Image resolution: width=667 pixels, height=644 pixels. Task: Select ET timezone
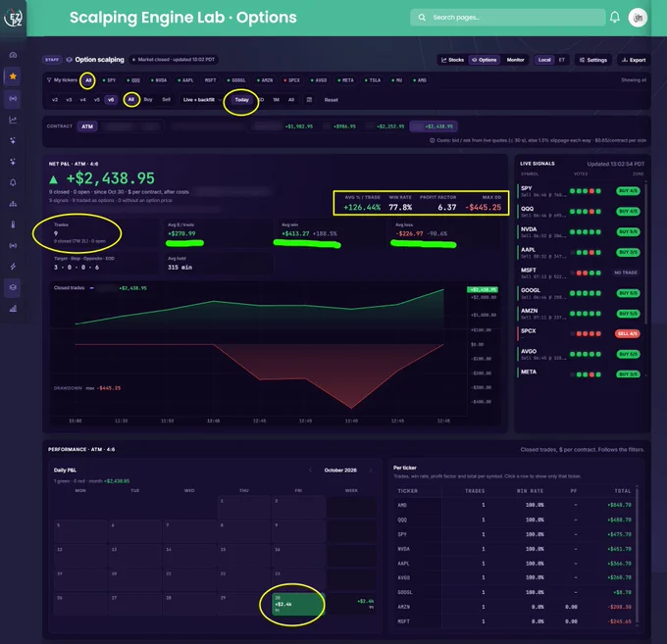[561, 60]
